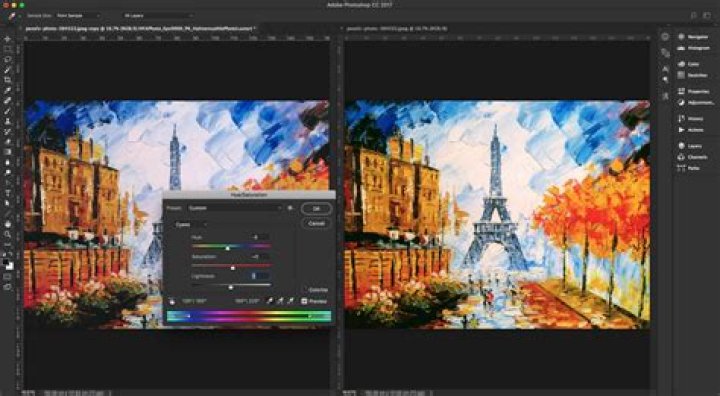Select the Healing Brush tool
The width and height of the screenshot is (720, 396).
click(7, 100)
